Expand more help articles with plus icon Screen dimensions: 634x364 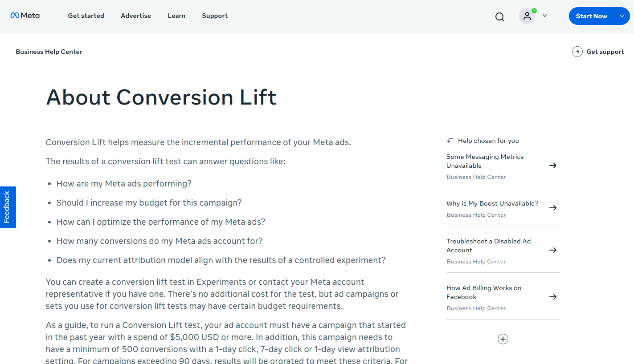[503, 339]
